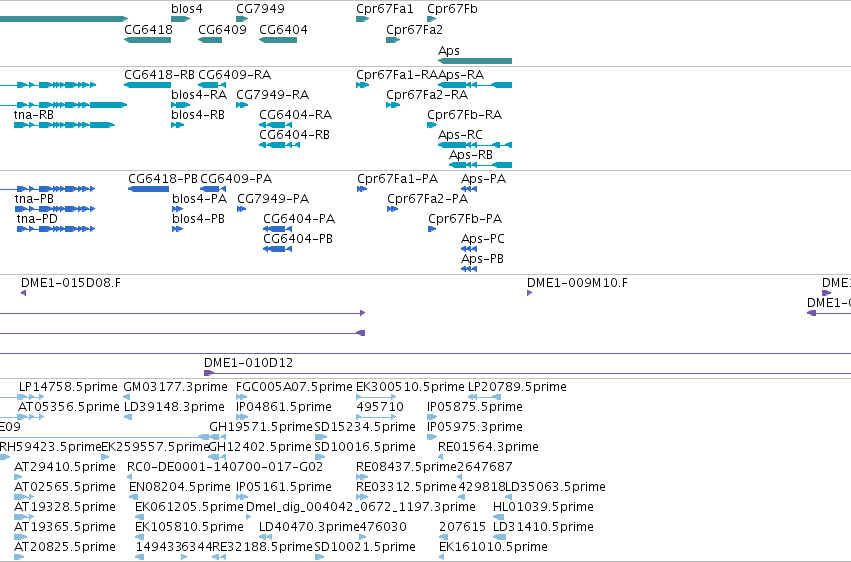Select transcript CG7949-RA
The width and height of the screenshot is (851, 562).
272,94
